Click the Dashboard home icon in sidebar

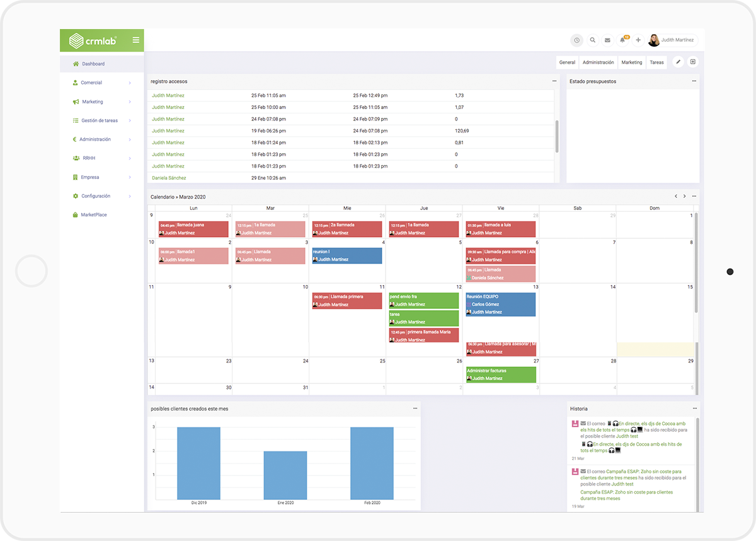point(76,64)
